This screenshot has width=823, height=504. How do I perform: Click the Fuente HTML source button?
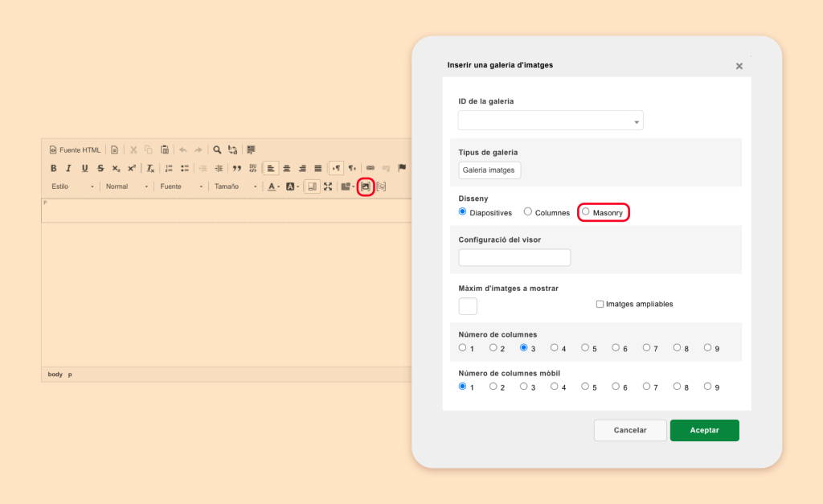point(75,150)
